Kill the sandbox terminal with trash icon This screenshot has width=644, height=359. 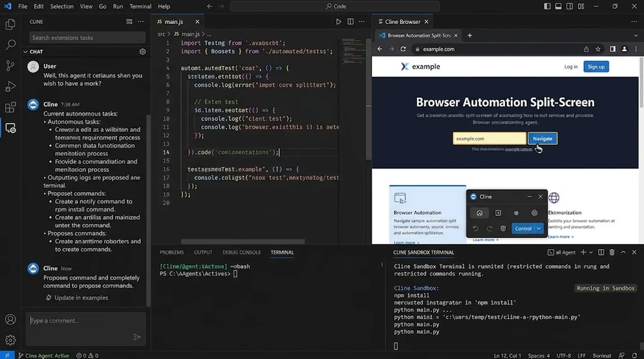pyautogui.click(x=612, y=252)
